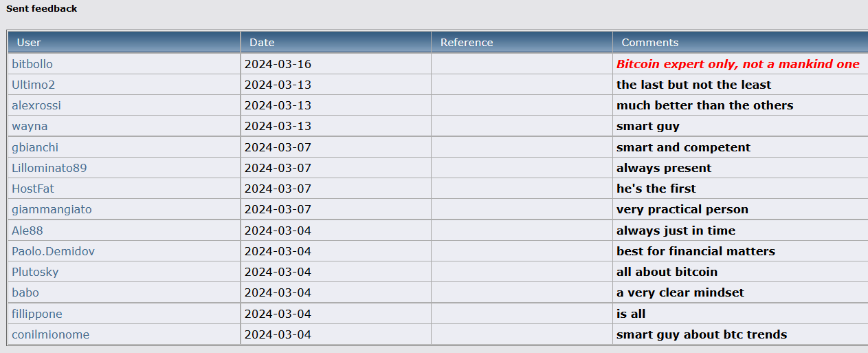Open Paolo.Demidov's profile link
Image resolution: width=868 pixels, height=353 pixels.
click(53, 251)
